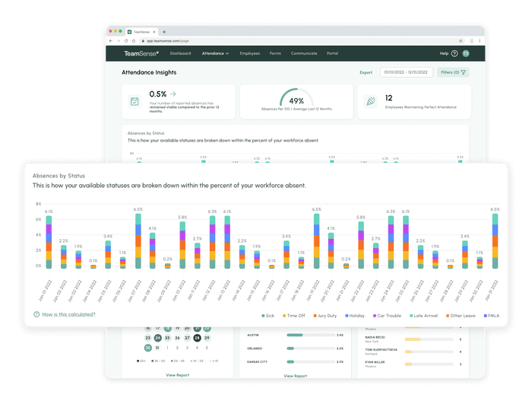Open the date range picker
This screenshot has width=532, height=404.
click(x=406, y=72)
